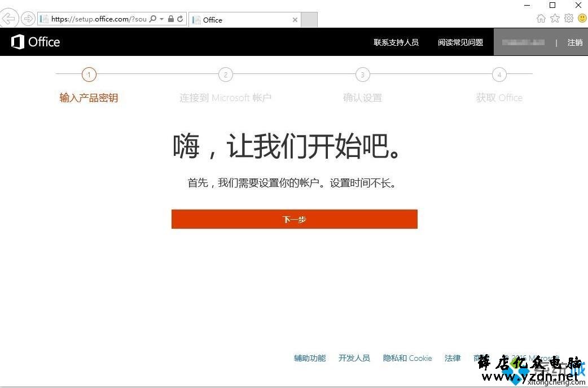
Task: Click text 首先，我们需要设置你的帐户
Action: [253, 183]
